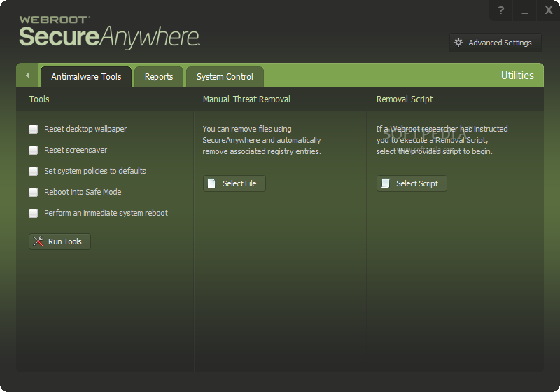Tick the Reset screensaver checkbox
This screenshot has height=392, width=560.
33,150
